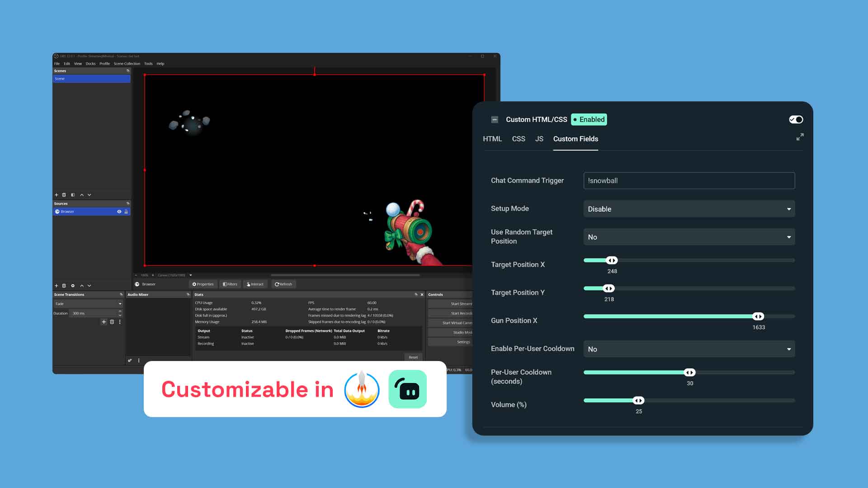
Task: Open the Fade transition dropdown
Action: click(88, 304)
